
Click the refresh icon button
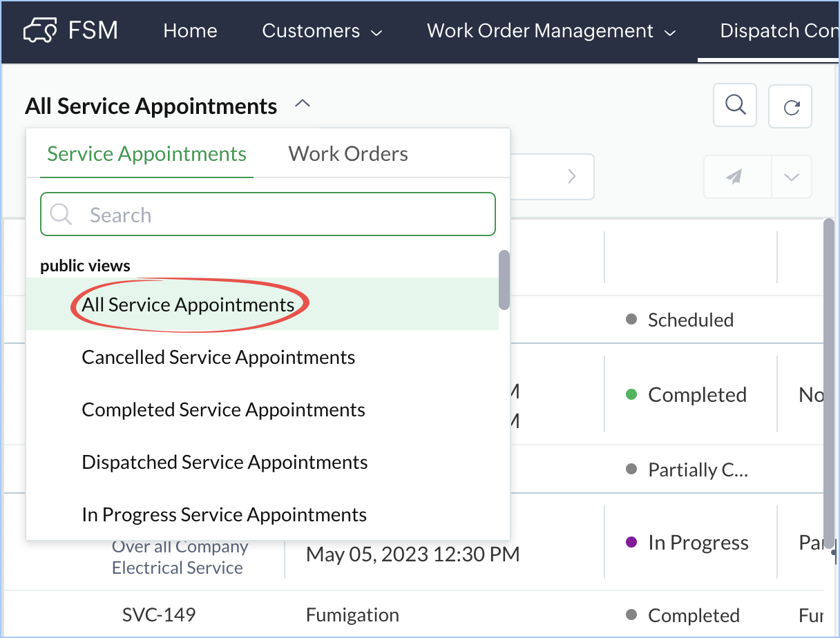[790, 107]
